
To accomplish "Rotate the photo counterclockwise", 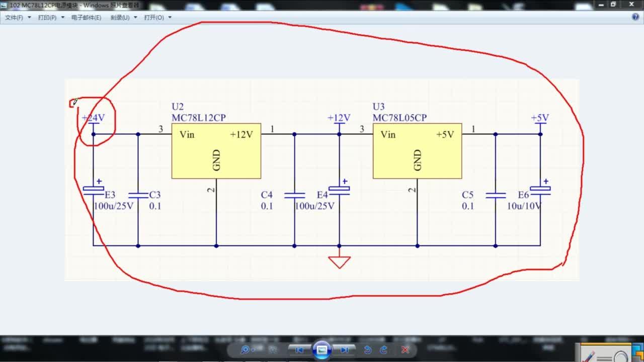I will [368, 350].
